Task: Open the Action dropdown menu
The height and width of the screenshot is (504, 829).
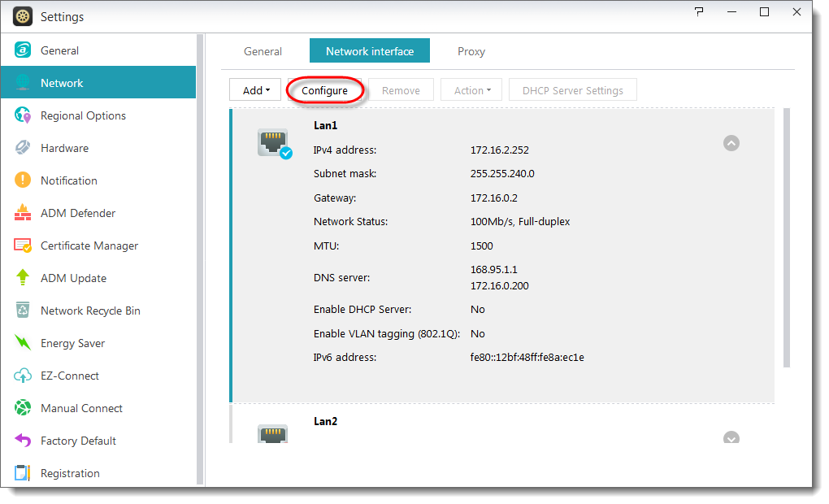Action: pos(471,89)
